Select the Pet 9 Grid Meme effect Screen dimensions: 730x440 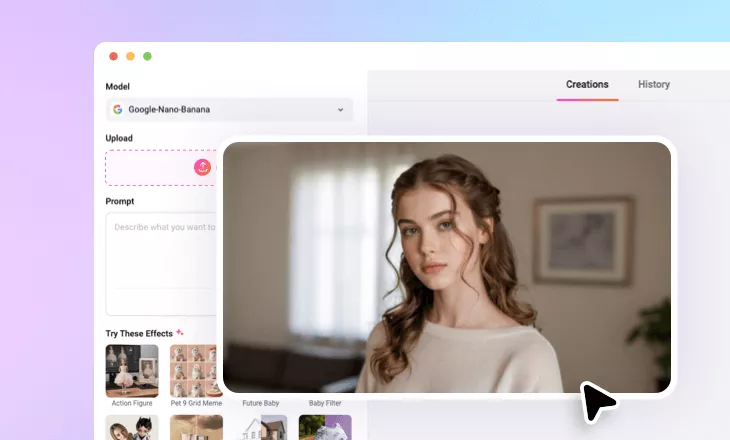[x=195, y=371]
